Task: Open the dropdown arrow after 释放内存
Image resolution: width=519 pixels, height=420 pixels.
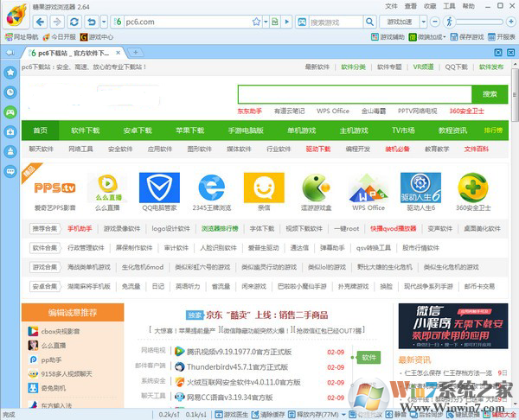Action: coord(343,415)
